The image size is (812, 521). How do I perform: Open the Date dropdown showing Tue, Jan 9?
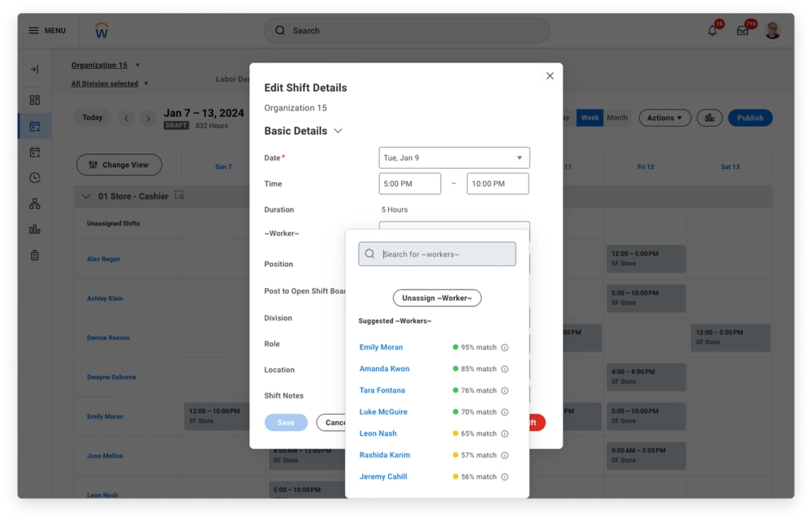pos(454,158)
